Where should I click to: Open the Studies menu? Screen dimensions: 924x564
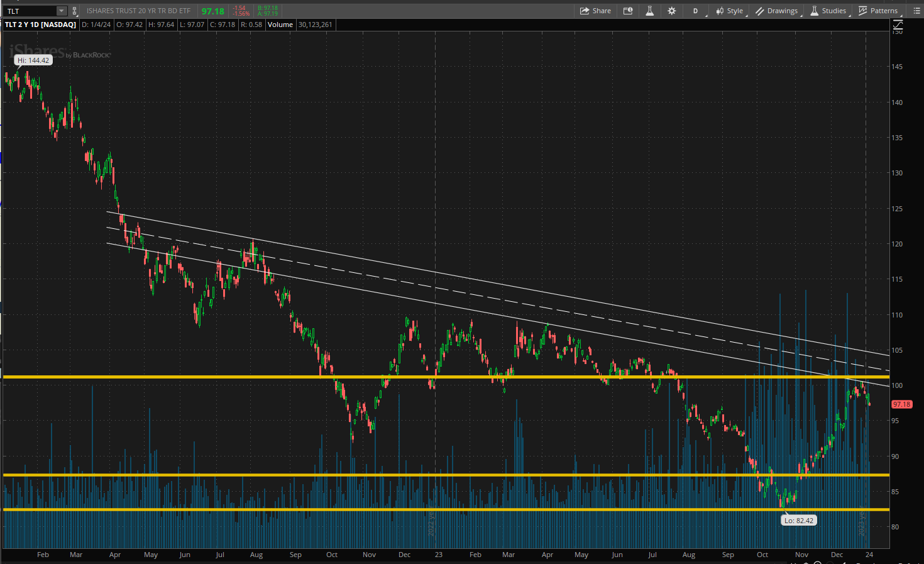tap(828, 11)
